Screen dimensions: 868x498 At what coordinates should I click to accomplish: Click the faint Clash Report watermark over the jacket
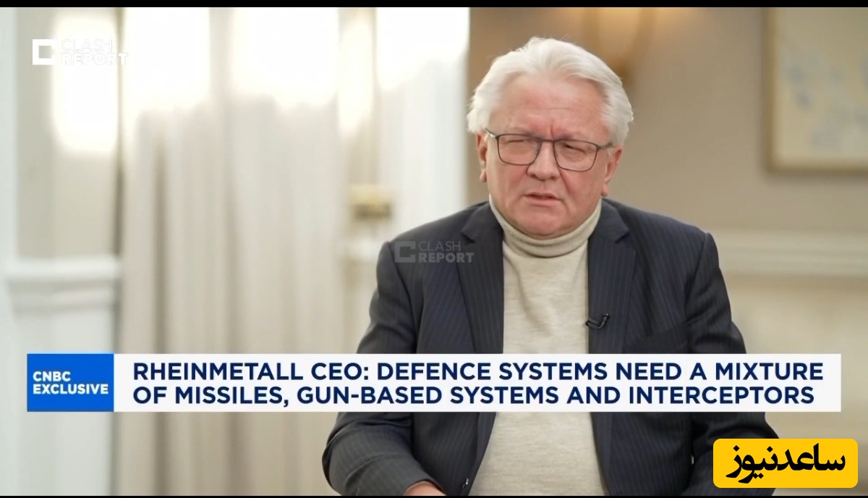[435, 252]
